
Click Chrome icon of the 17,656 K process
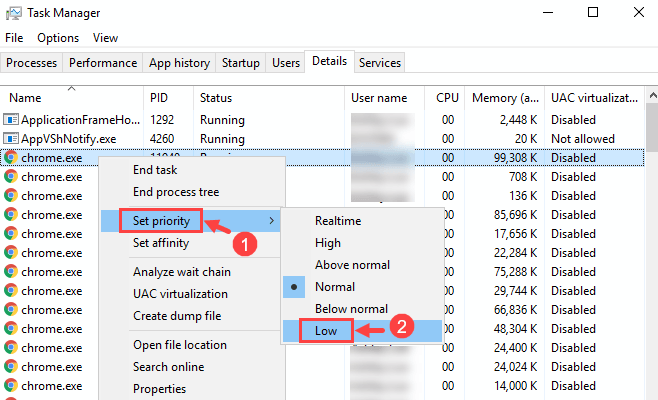tap(10, 234)
